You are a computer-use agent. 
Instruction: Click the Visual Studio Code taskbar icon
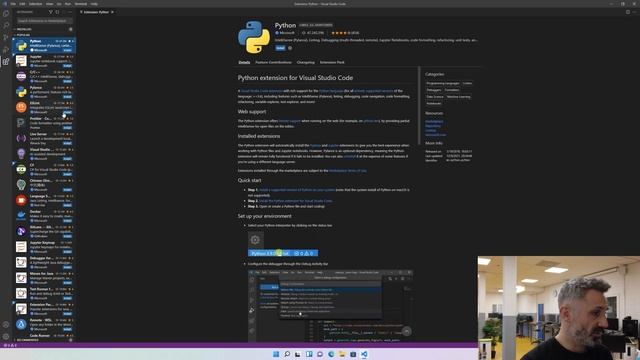364,354
